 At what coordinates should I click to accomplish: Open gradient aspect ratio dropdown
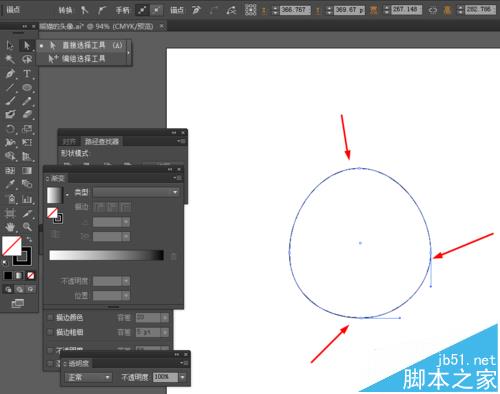(126, 236)
